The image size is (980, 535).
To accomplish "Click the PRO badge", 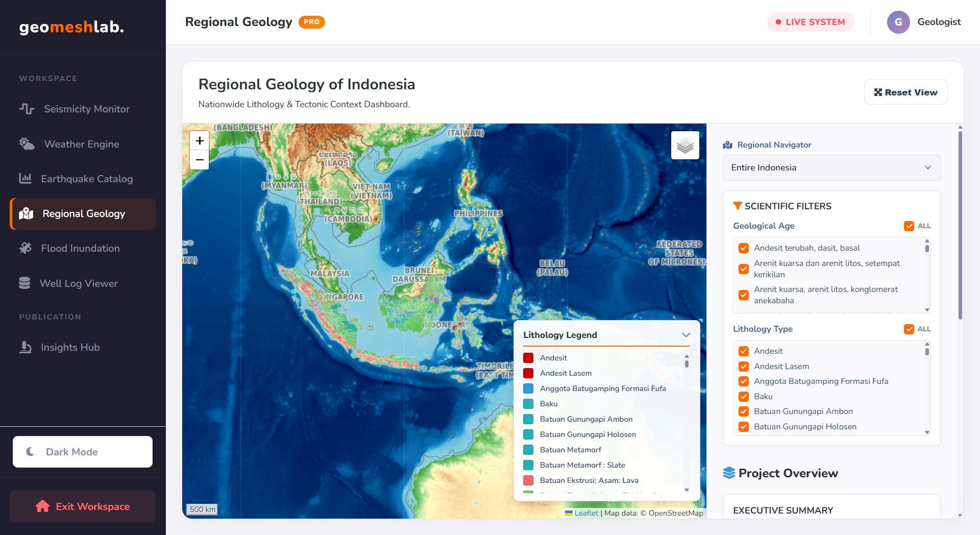I will [312, 22].
